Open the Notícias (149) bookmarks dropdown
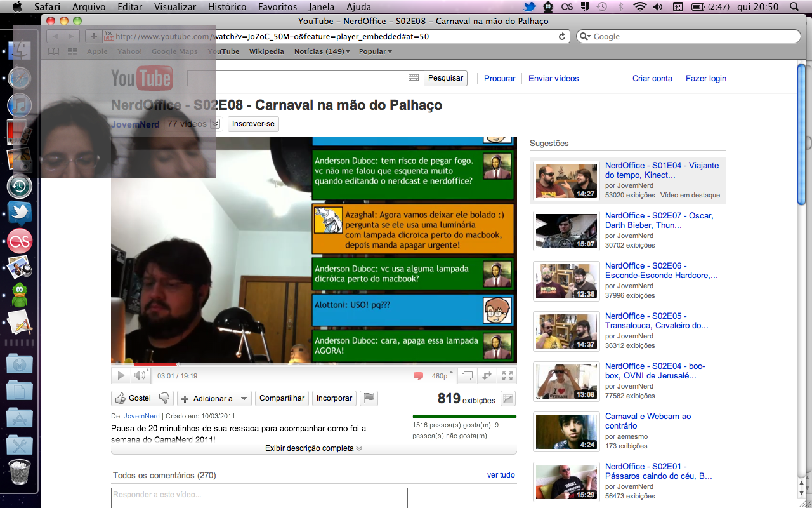 click(x=322, y=51)
